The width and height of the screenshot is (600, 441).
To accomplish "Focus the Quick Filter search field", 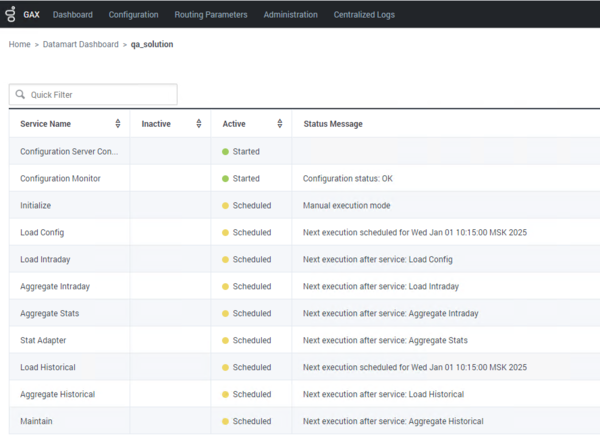I will coord(93,94).
